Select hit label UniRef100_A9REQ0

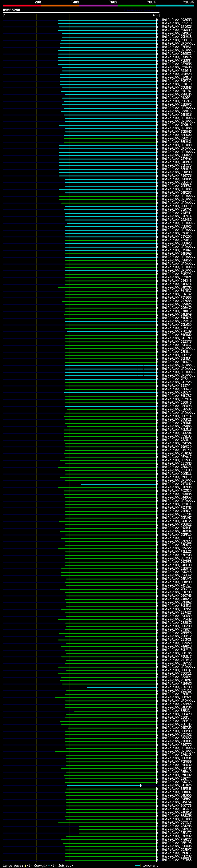pyautogui.click(x=177, y=94)
